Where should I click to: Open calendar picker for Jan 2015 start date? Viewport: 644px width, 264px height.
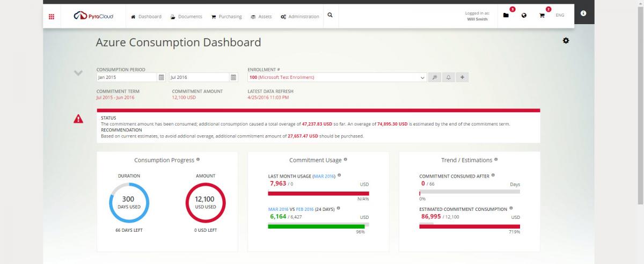pos(161,77)
